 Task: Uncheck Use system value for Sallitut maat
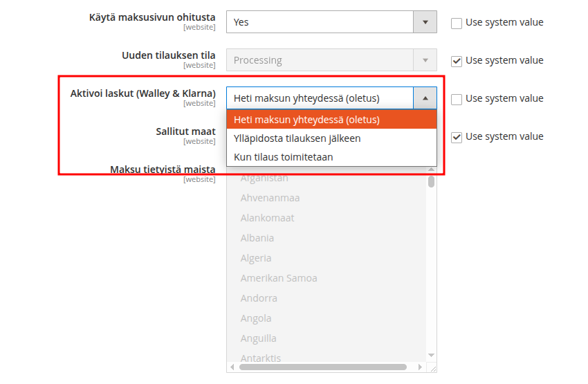tap(457, 137)
